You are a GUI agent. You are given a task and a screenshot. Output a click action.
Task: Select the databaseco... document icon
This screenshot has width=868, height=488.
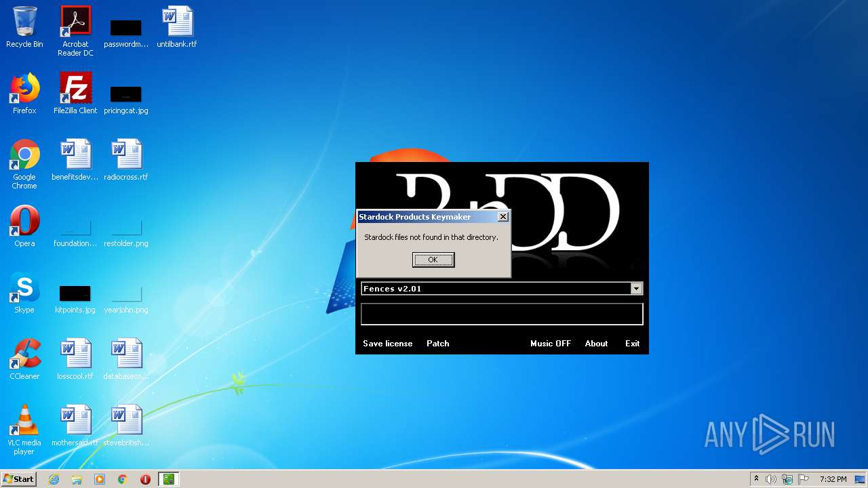click(126, 360)
